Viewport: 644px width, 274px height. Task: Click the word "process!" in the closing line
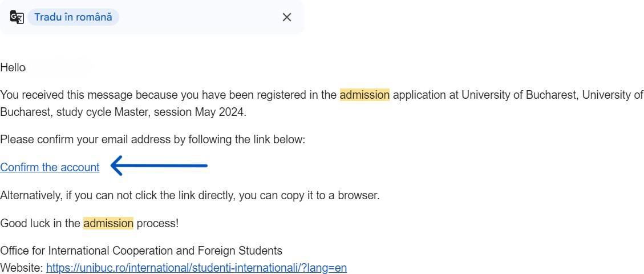coord(157,223)
